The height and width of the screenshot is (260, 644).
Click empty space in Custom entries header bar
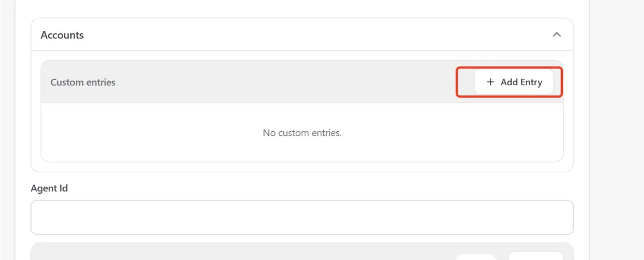coord(286,82)
